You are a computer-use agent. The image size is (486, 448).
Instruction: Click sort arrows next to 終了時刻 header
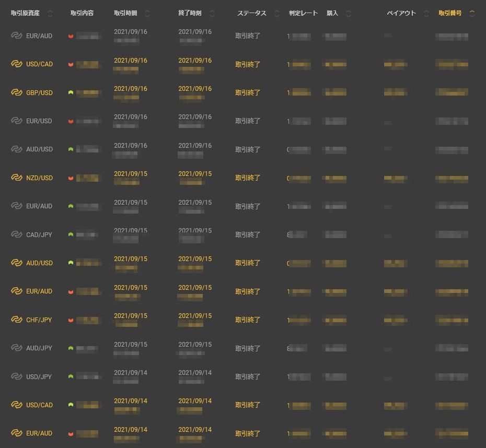tap(212, 14)
